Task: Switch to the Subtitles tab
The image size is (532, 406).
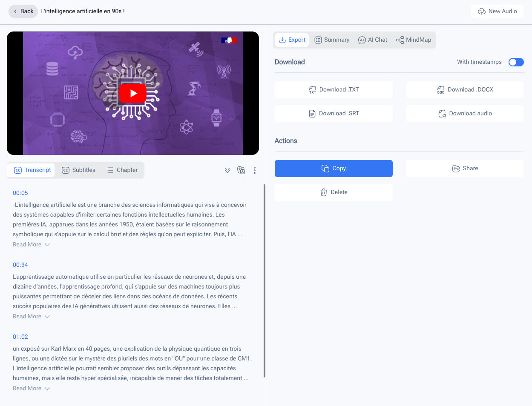Action: tap(79, 170)
